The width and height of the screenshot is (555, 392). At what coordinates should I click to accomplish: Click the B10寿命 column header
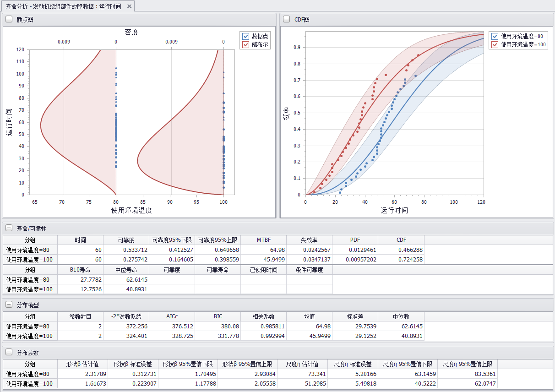point(80,270)
